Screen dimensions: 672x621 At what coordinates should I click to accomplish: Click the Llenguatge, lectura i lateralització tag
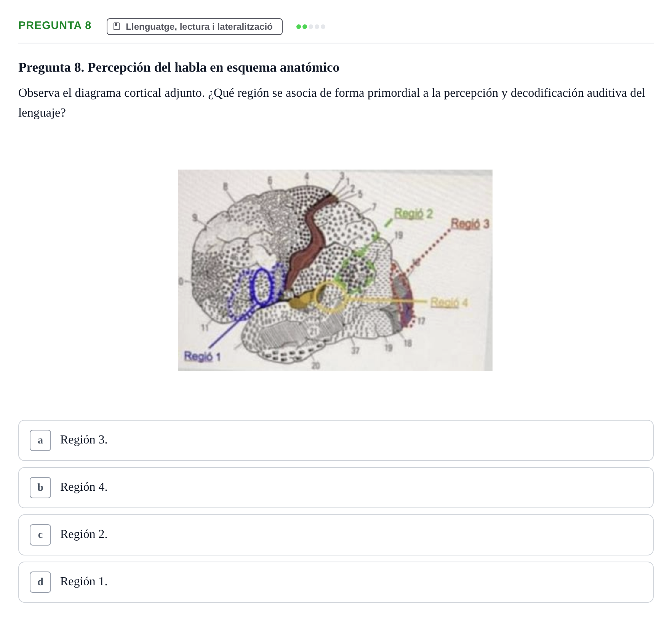coord(195,27)
